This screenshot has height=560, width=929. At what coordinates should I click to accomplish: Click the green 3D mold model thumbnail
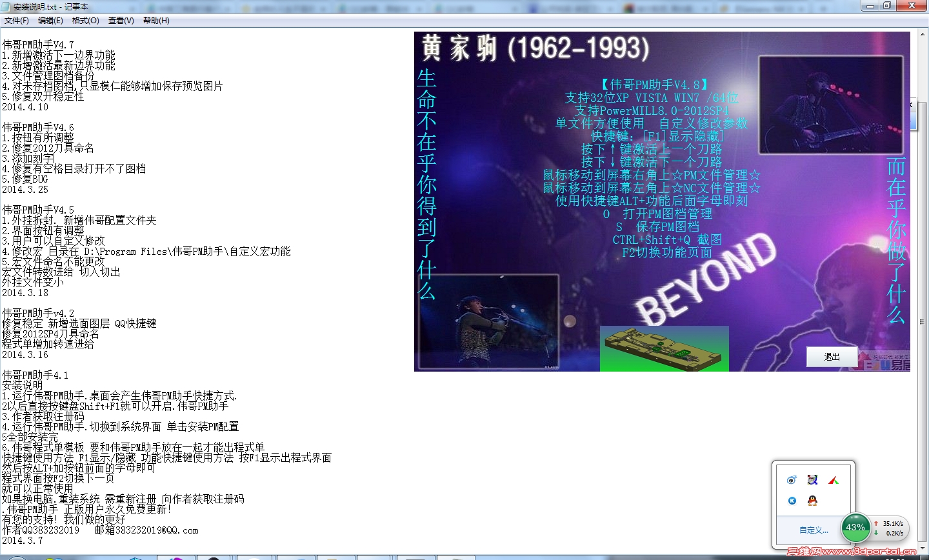pyautogui.click(x=664, y=348)
